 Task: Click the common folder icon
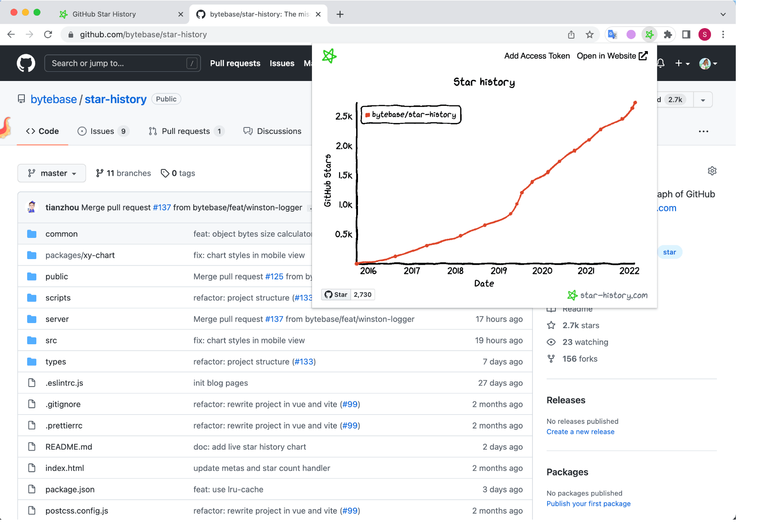pyautogui.click(x=32, y=234)
